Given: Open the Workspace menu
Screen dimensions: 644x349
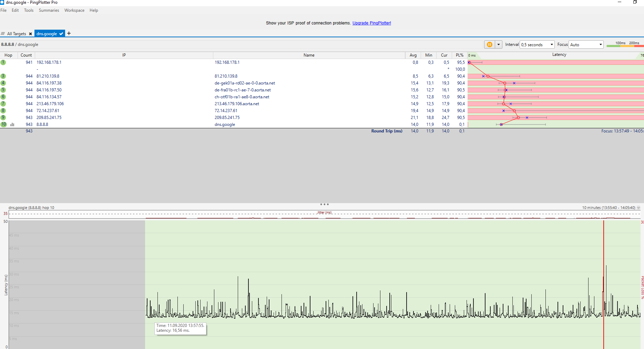Looking at the screenshot, I should (74, 10).
